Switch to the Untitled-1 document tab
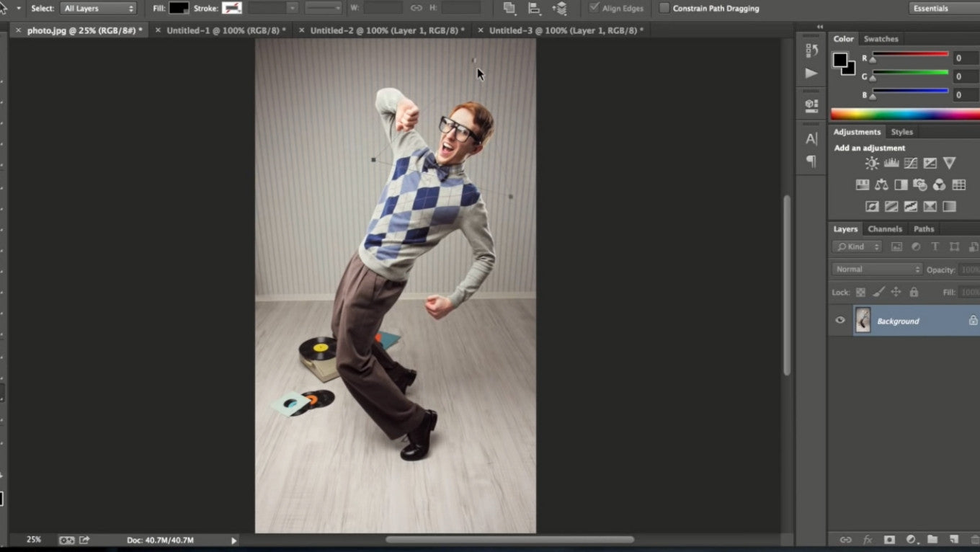This screenshot has height=552, width=980. tap(220, 30)
